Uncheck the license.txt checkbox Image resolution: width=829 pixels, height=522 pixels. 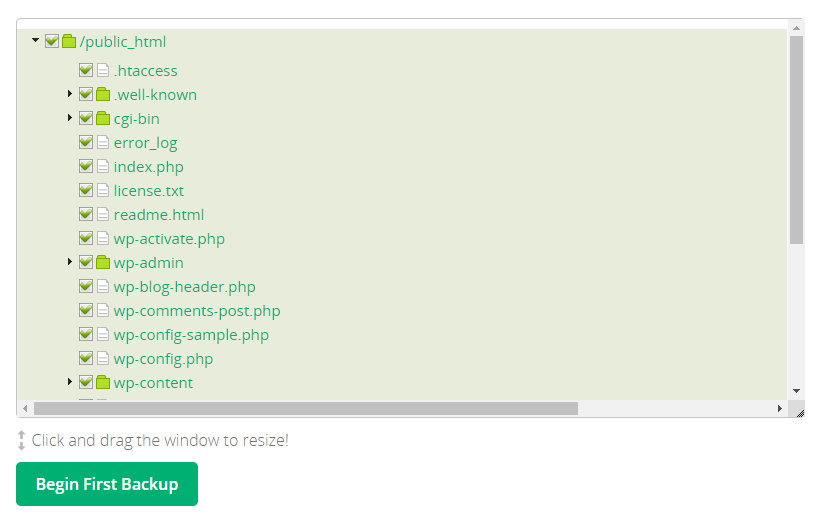pyautogui.click(x=86, y=190)
